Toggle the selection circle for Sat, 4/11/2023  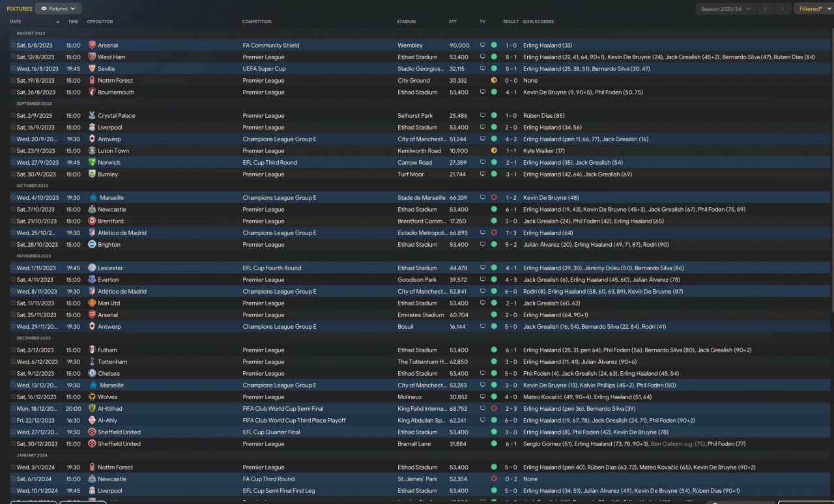[x=13, y=280]
